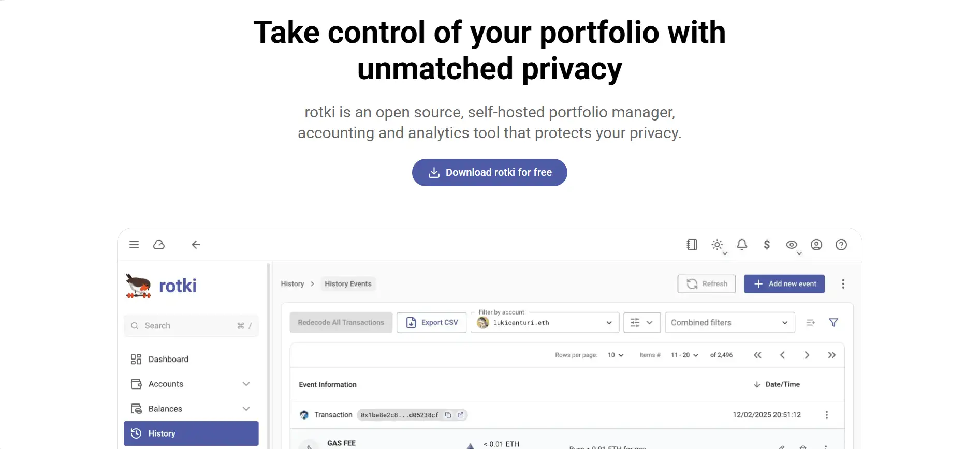This screenshot has width=980, height=449.
Task: Click the back arrow icon
Action: [x=196, y=245]
